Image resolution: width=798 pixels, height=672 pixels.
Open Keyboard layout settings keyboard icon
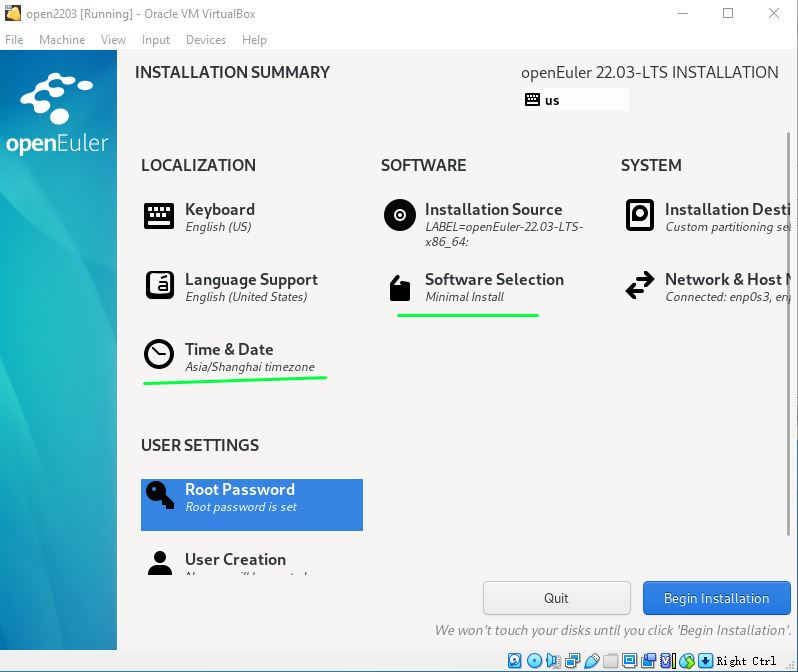click(159, 216)
